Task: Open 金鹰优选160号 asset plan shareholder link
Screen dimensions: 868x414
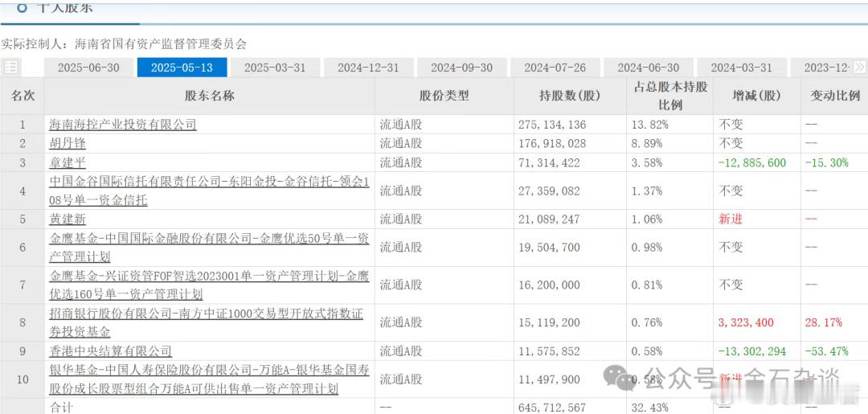Action: click(x=209, y=285)
